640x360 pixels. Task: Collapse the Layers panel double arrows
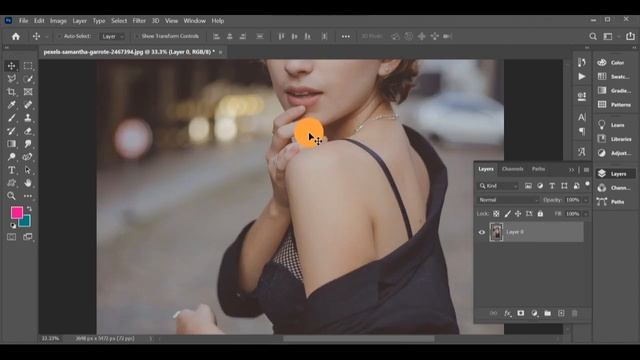point(571,169)
